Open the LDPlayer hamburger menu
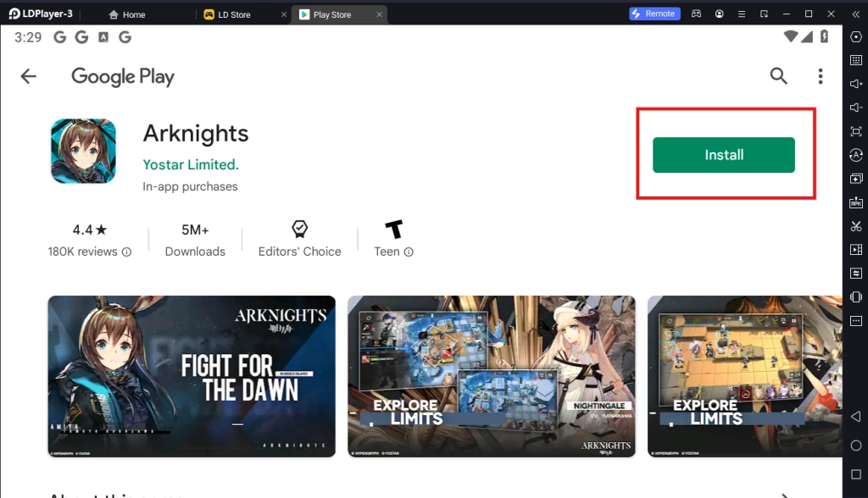This screenshot has width=868, height=498. pyautogui.click(x=741, y=14)
